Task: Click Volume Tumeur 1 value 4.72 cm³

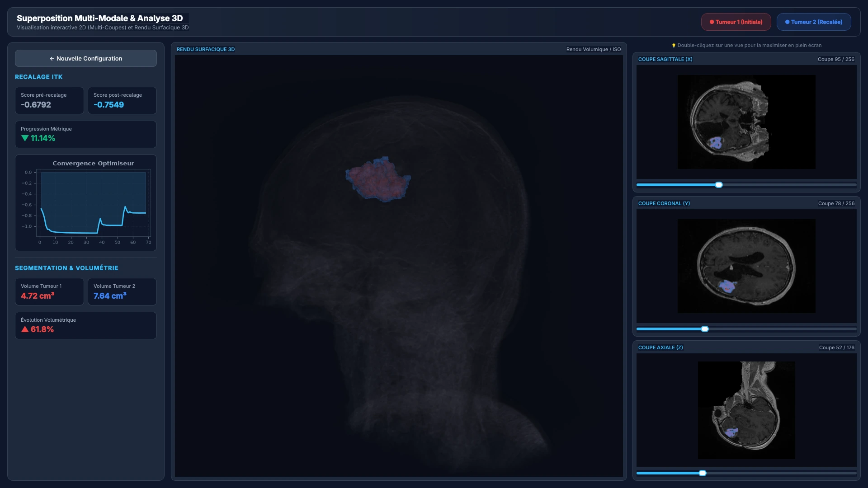Action: (x=38, y=296)
